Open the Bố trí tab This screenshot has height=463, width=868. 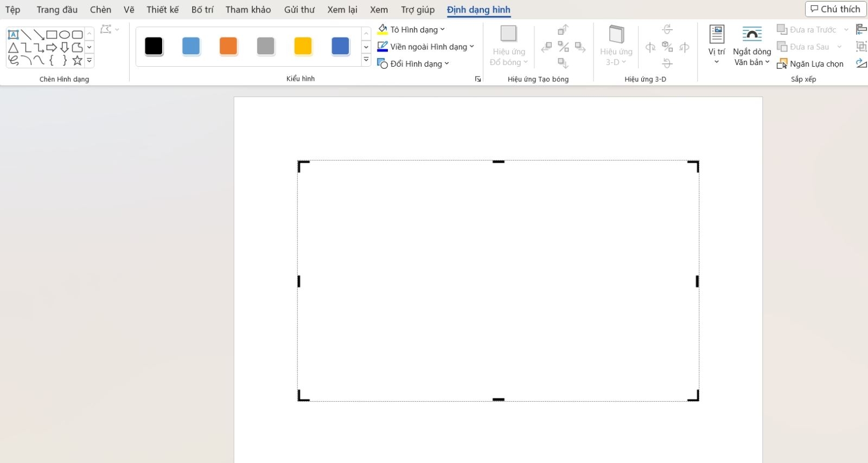click(202, 10)
